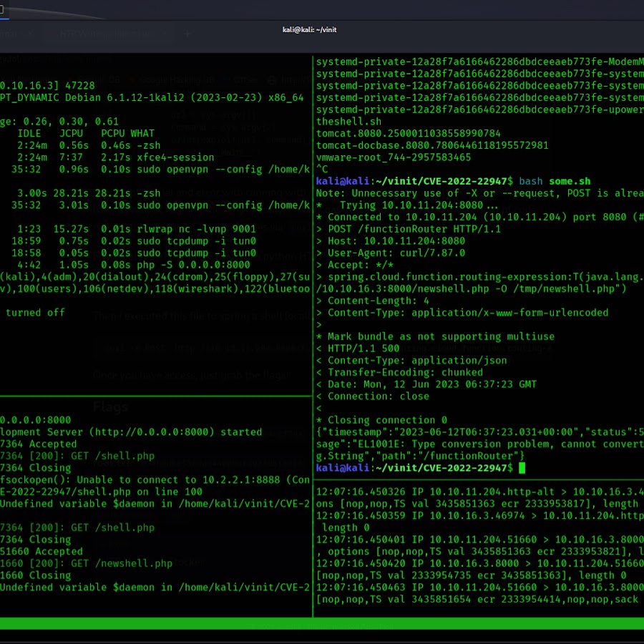Click the 'turned off' text in left pane
Image resolution: width=644 pixels, height=644 pixels.
pos(35,313)
